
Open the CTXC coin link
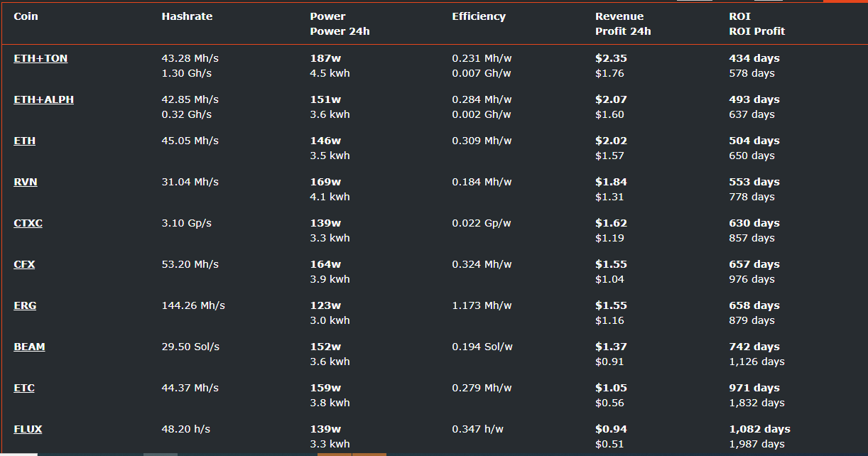click(28, 223)
